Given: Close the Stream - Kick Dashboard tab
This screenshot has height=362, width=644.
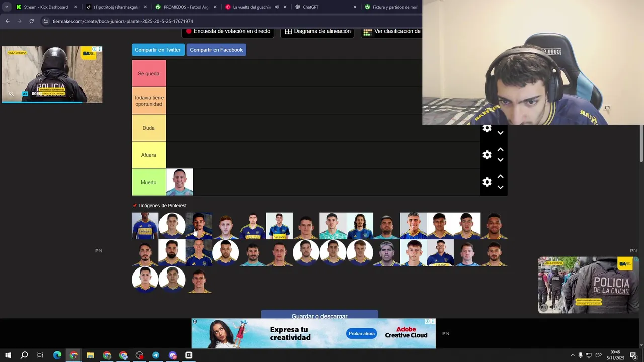Looking at the screenshot, I should point(76,7).
